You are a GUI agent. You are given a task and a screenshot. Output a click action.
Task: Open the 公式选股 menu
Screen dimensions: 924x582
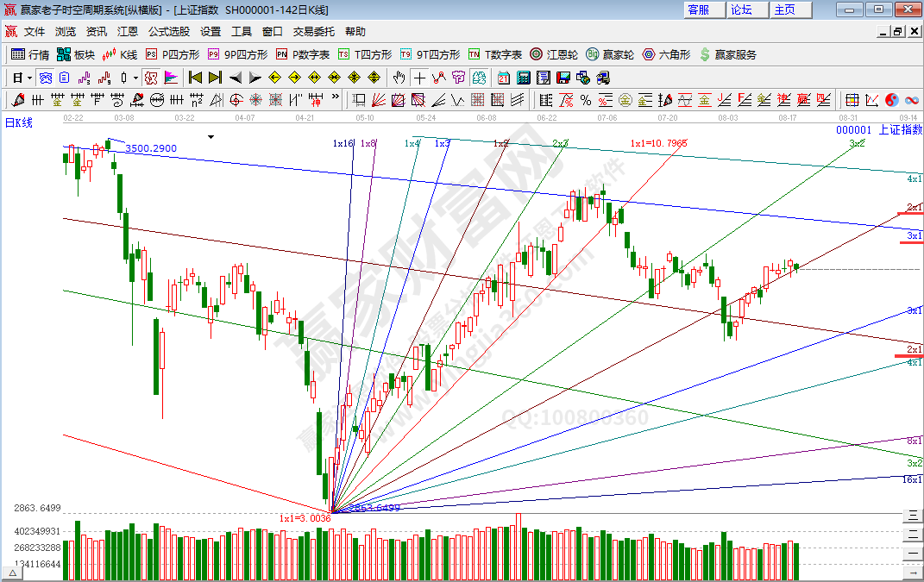[169, 31]
